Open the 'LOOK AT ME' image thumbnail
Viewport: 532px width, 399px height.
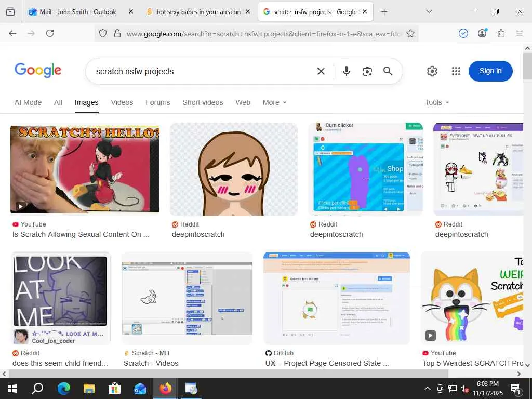(61, 298)
